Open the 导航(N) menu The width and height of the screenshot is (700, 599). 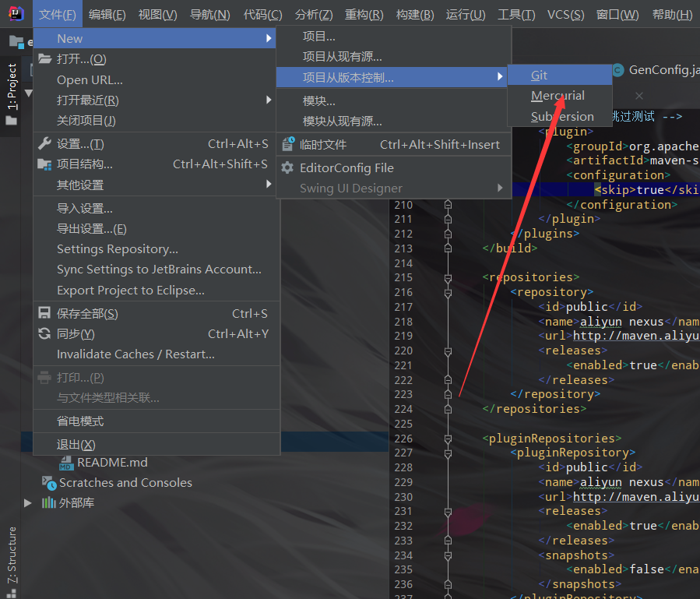[x=209, y=15]
